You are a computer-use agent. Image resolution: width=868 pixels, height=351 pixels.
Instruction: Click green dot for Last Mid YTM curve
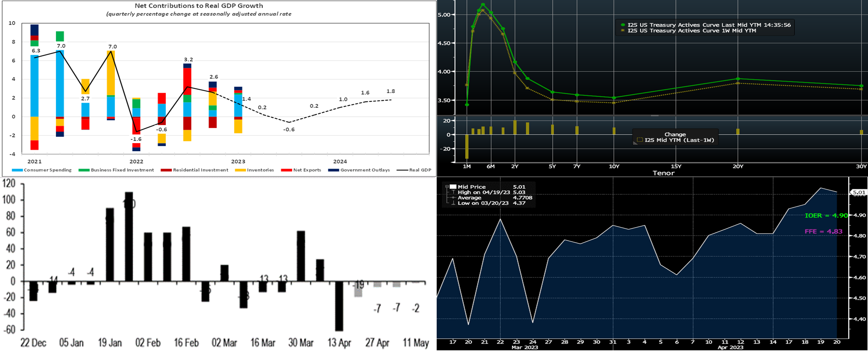[x=623, y=25]
